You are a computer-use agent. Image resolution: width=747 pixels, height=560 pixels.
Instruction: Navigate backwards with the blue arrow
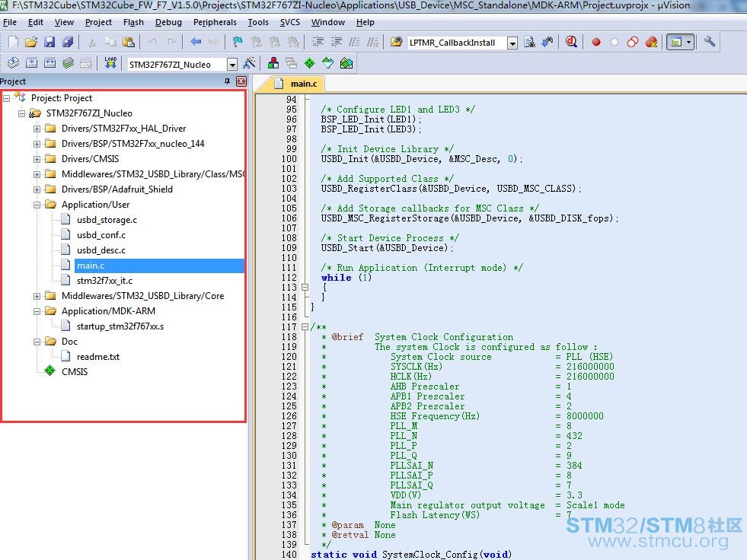click(196, 42)
